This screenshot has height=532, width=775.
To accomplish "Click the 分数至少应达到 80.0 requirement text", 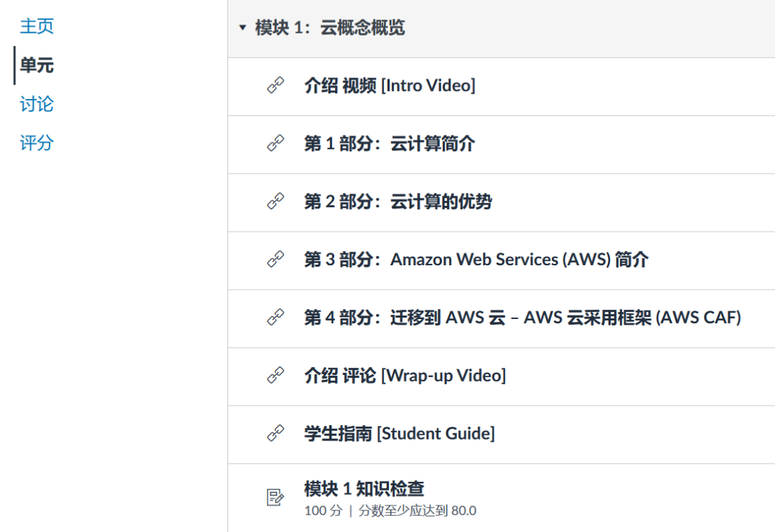I will pyautogui.click(x=417, y=510).
